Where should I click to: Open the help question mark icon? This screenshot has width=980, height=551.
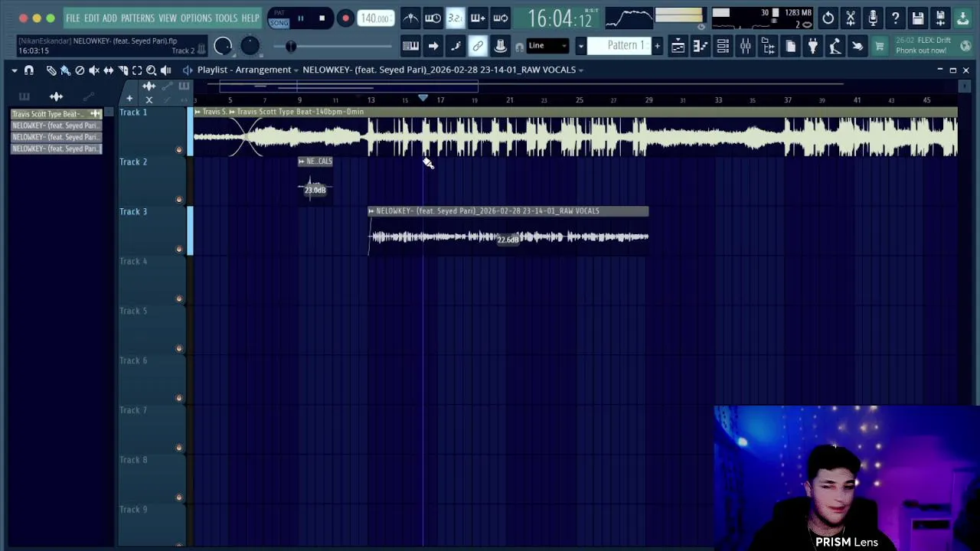click(895, 18)
